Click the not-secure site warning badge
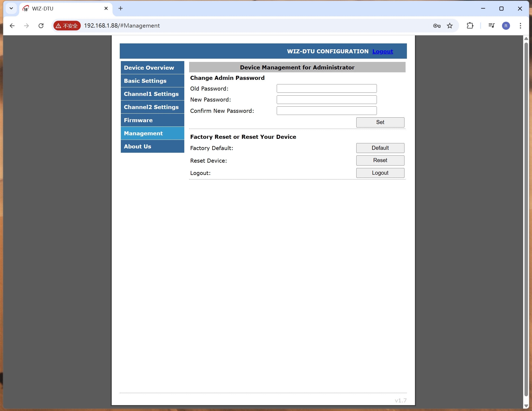The width and height of the screenshot is (532, 411). [x=67, y=26]
